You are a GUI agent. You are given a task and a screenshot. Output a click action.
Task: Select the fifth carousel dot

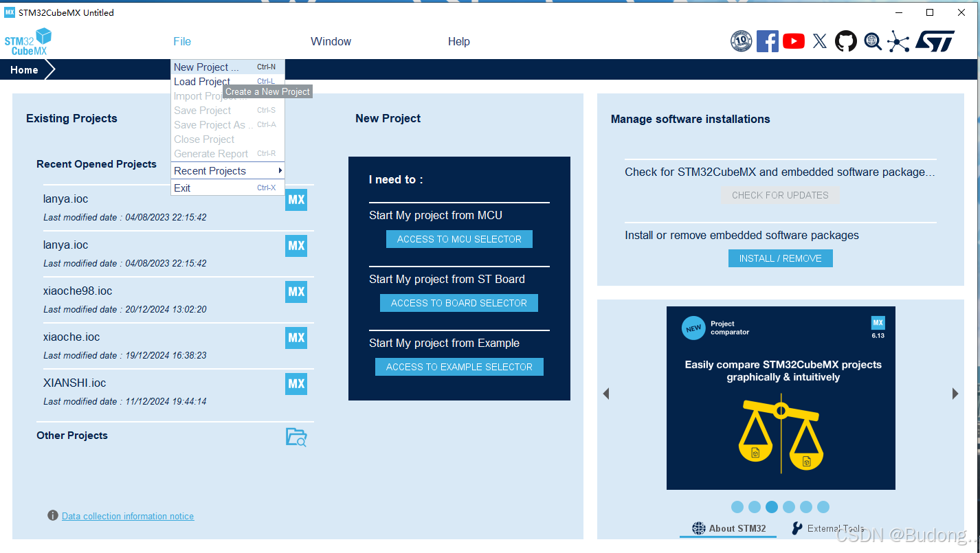(806, 507)
